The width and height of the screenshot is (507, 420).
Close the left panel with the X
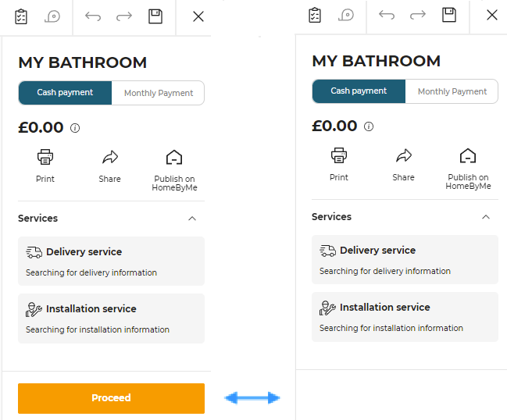click(198, 16)
